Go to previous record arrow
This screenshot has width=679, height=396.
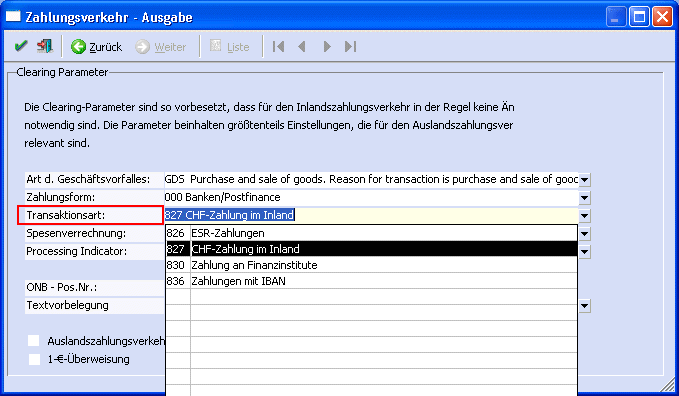[x=302, y=46]
